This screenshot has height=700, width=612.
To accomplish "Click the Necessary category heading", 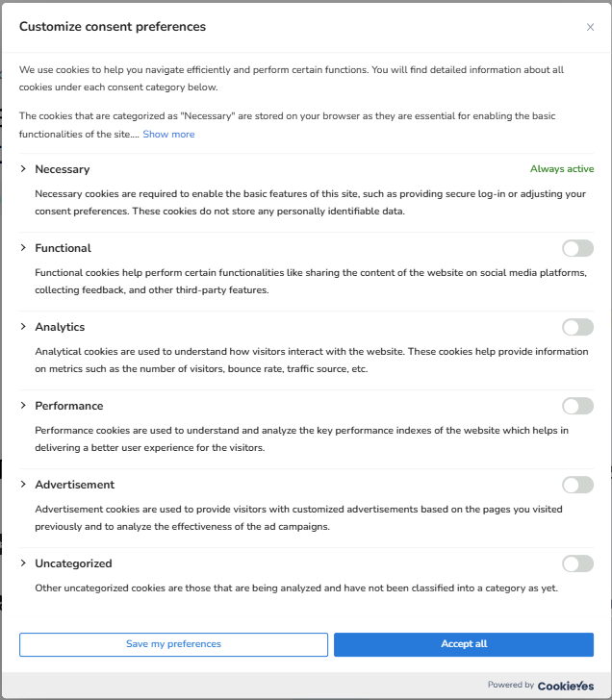I will point(63,169).
